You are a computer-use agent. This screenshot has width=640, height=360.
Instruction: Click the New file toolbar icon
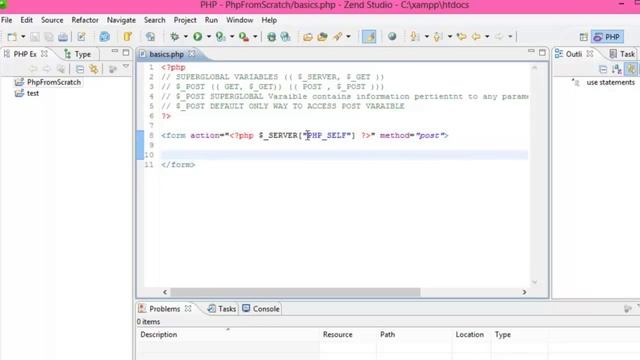coord(12,37)
